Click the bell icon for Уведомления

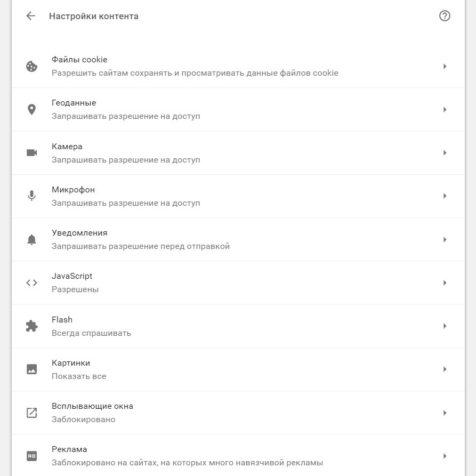point(31,239)
